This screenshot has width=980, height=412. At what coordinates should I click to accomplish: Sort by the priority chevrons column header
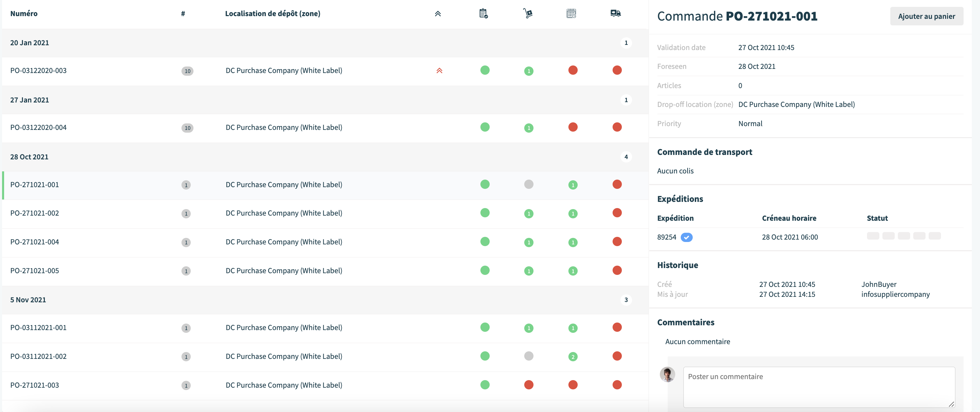[438, 14]
